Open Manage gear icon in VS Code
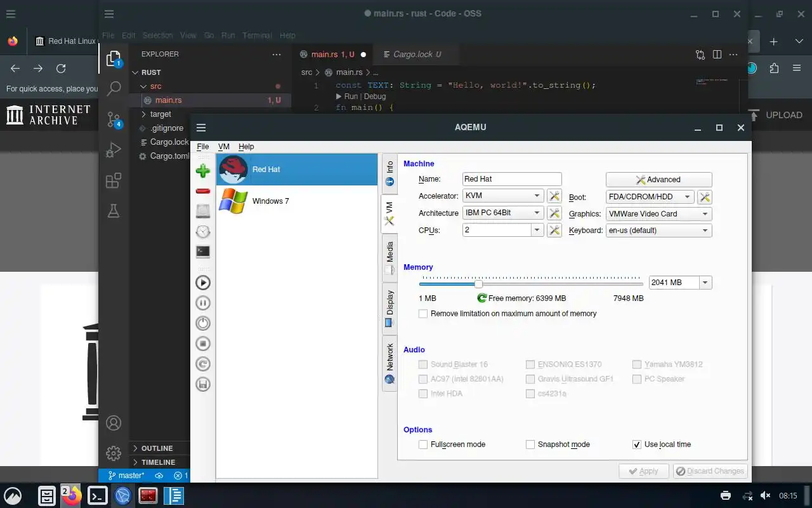Screen dimensions: 812x508 click(114, 453)
